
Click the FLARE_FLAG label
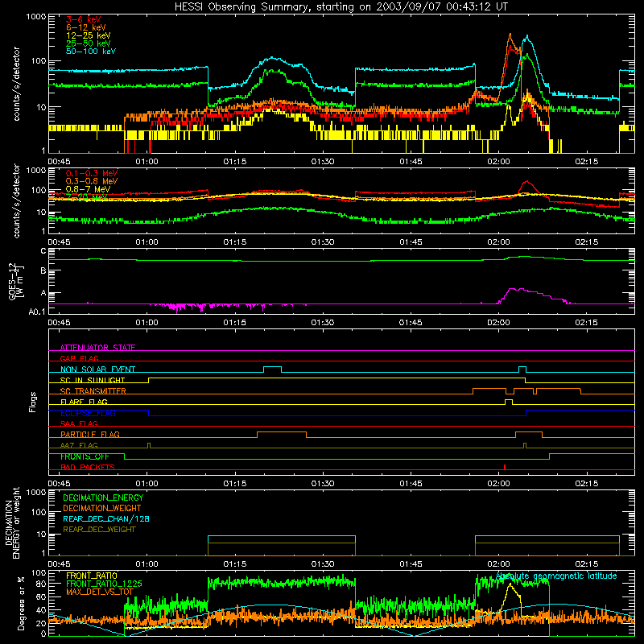coord(84,402)
